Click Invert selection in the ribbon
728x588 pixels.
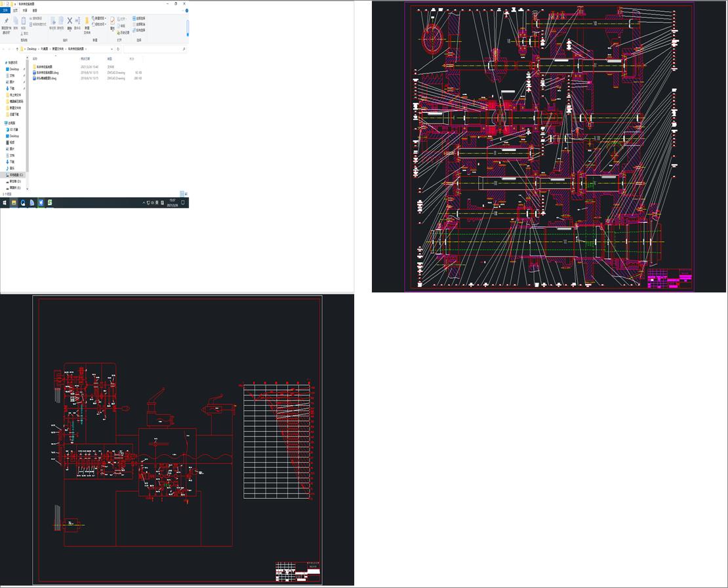click(139, 30)
